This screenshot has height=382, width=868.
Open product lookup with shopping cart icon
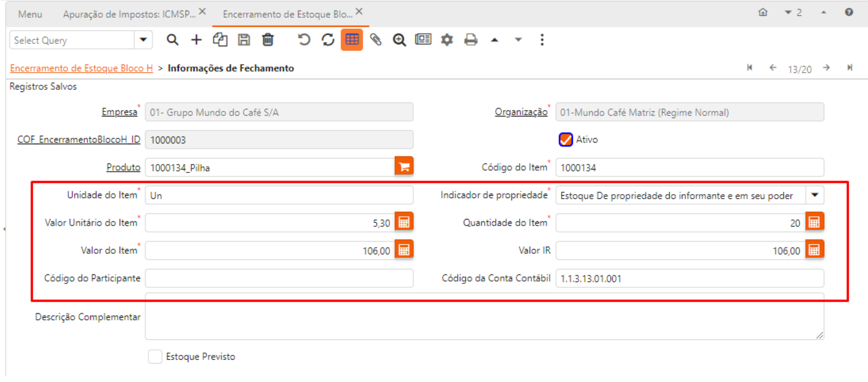(x=404, y=167)
